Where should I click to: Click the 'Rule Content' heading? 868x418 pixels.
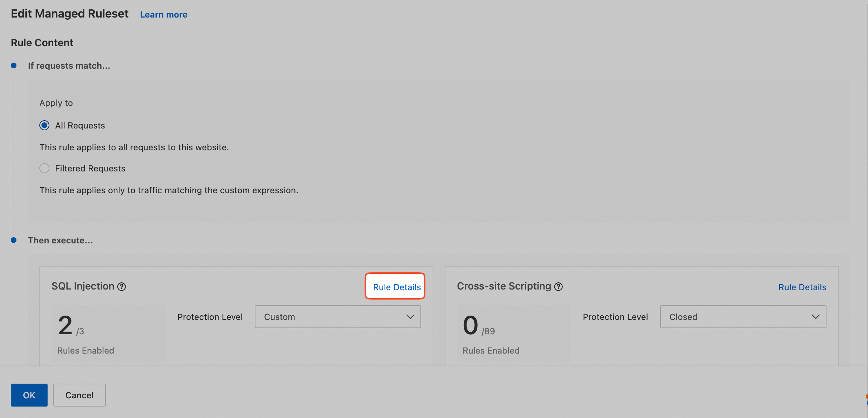[x=42, y=43]
